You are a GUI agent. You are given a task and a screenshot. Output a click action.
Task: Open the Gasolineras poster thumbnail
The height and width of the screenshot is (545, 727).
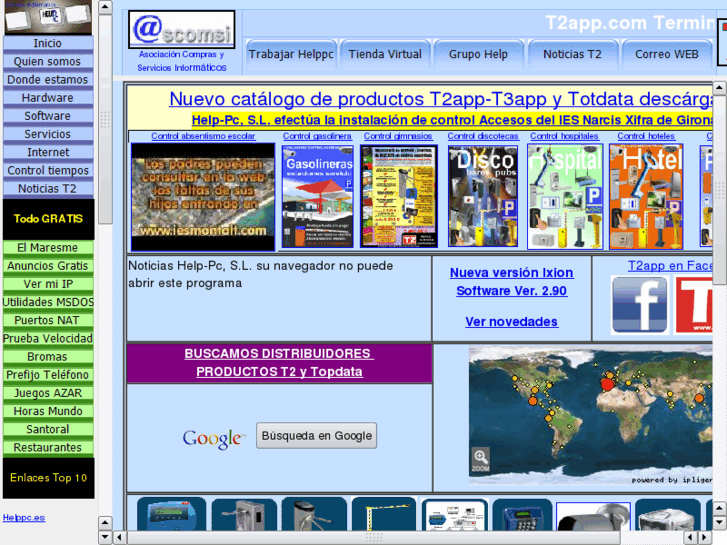[318, 196]
